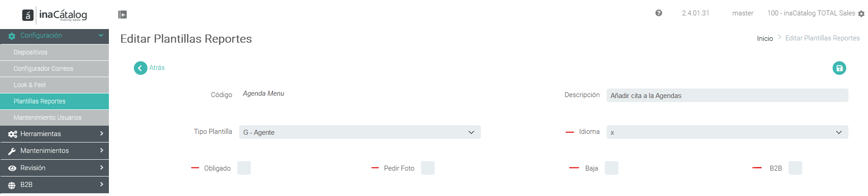
Task: Expand the Herramientas menu section
Action: tap(54, 134)
